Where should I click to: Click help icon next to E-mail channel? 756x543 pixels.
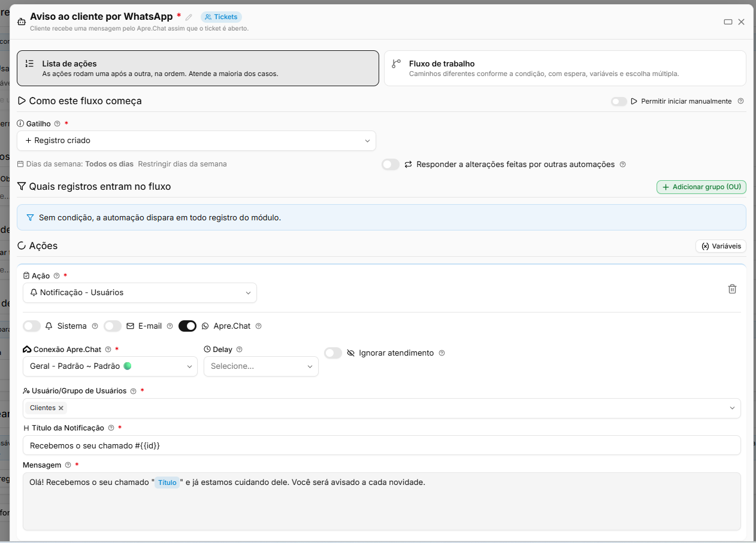tap(170, 326)
